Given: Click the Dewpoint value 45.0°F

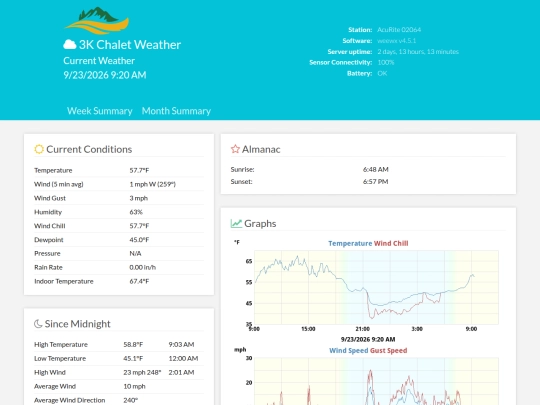Looking at the screenshot, I should [139, 240].
